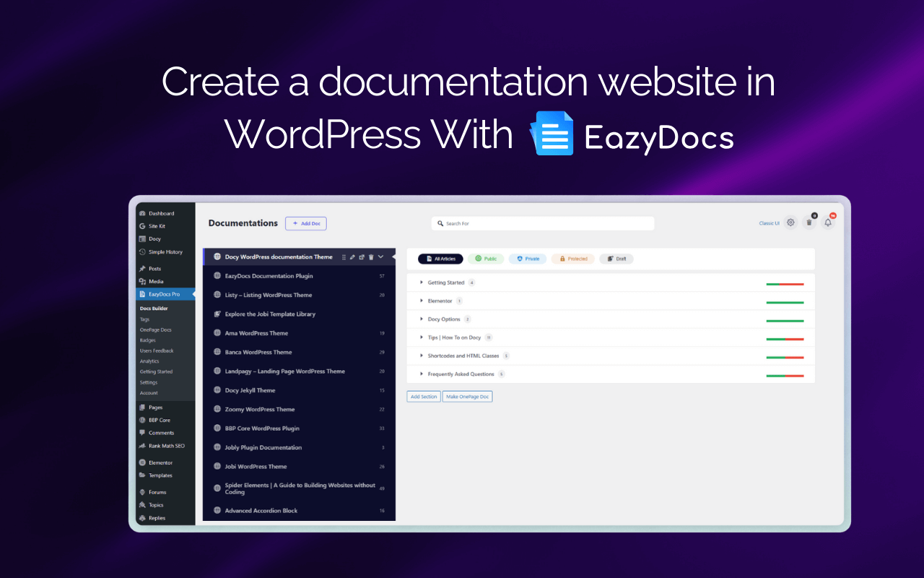
Task: Open the external link icon on Docy doc row
Action: [x=362, y=256]
